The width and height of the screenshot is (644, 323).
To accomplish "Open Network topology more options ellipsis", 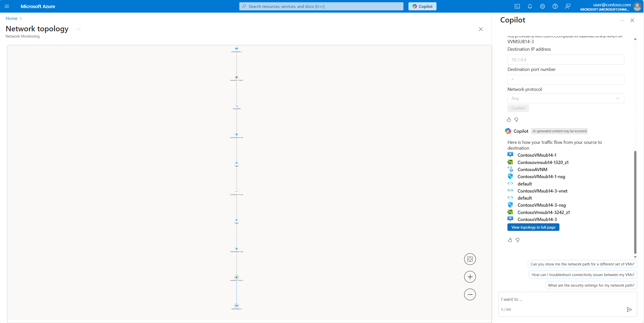I will (79, 29).
